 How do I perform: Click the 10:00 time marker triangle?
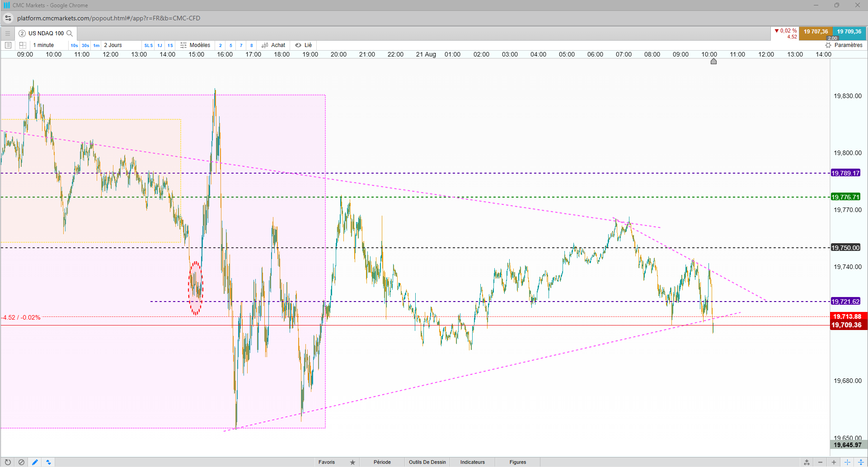713,61
